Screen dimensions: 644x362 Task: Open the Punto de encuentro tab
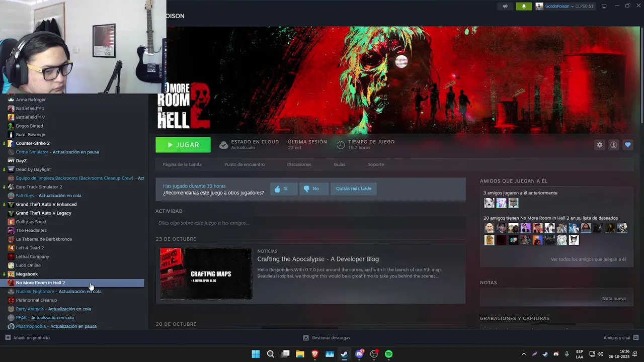coord(245,164)
